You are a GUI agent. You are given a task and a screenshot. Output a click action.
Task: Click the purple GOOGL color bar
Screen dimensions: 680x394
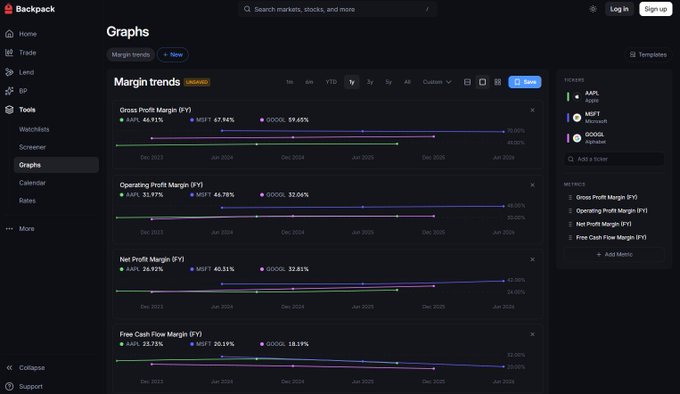click(568, 138)
